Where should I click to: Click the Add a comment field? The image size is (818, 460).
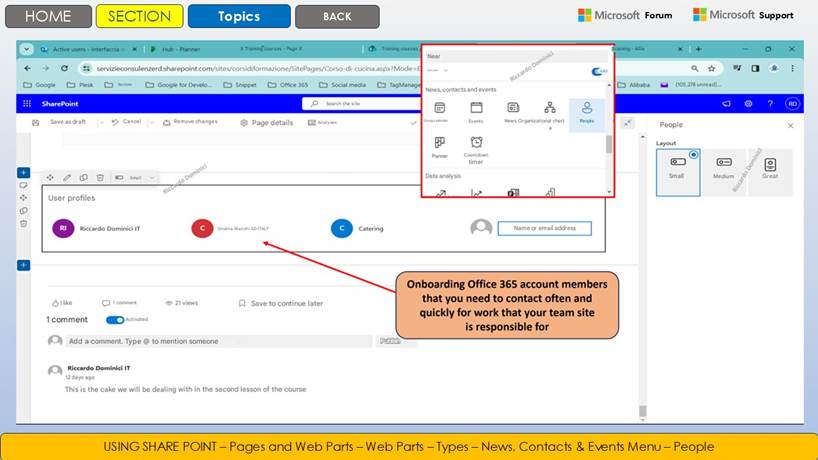point(219,341)
